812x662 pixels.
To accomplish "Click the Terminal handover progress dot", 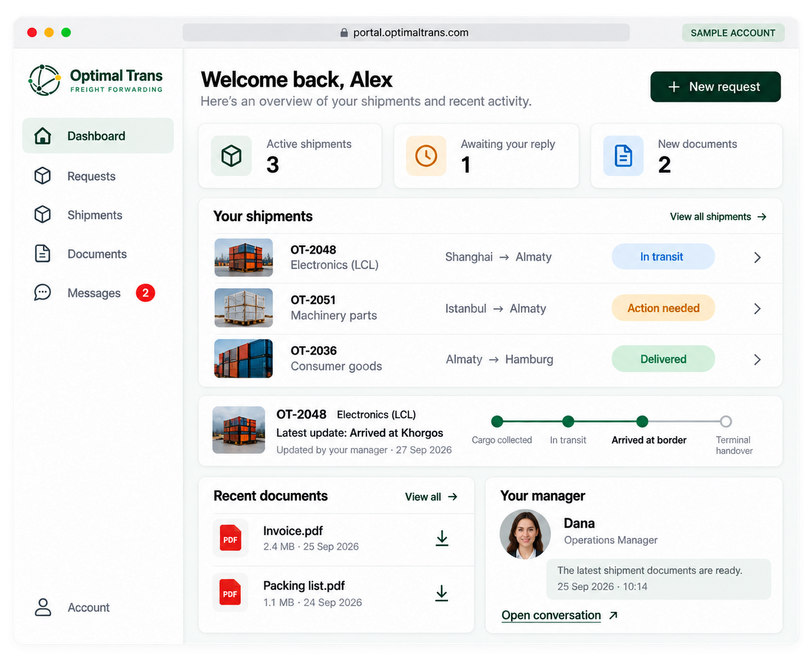I will coord(725,421).
